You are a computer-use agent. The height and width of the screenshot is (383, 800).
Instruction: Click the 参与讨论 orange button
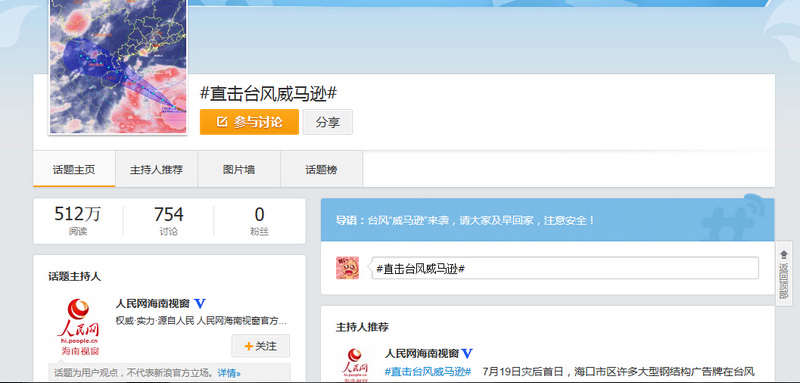pyautogui.click(x=249, y=122)
